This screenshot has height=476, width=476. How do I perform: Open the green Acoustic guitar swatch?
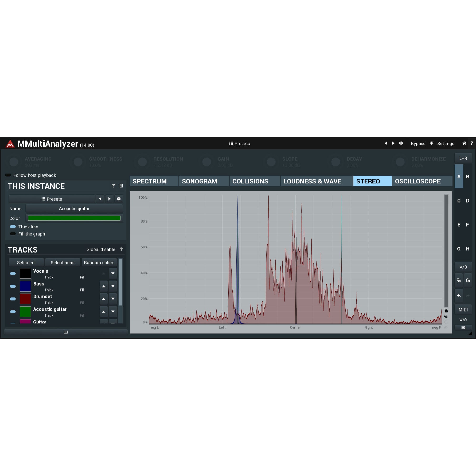point(25,312)
